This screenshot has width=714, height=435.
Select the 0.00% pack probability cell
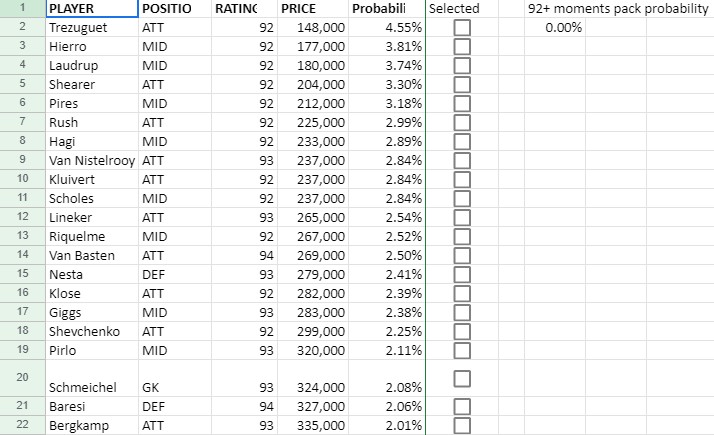[564, 27]
